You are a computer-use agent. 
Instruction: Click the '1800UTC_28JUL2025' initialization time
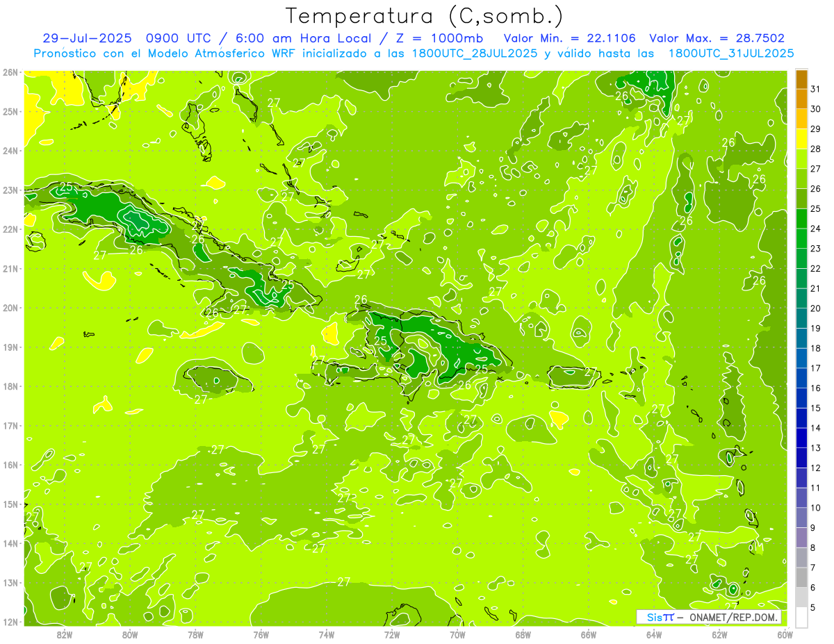click(475, 53)
